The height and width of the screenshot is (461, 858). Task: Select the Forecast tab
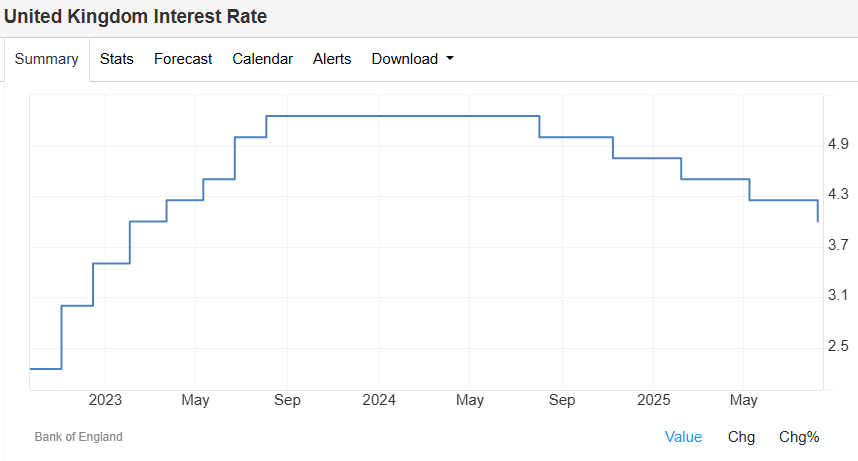pyautogui.click(x=183, y=59)
